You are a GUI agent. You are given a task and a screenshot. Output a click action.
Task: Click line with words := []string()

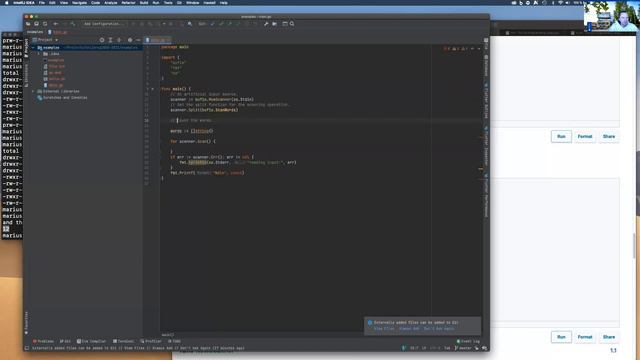[192, 131]
